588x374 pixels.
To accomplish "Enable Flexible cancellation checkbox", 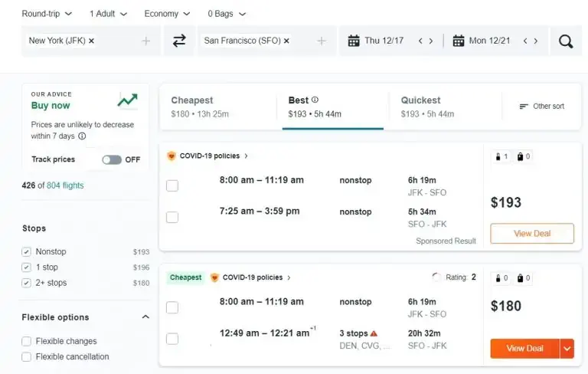I will [26, 356].
